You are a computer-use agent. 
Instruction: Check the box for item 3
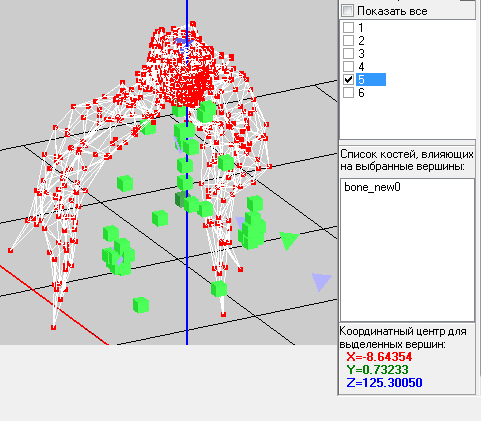click(x=348, y=53)
